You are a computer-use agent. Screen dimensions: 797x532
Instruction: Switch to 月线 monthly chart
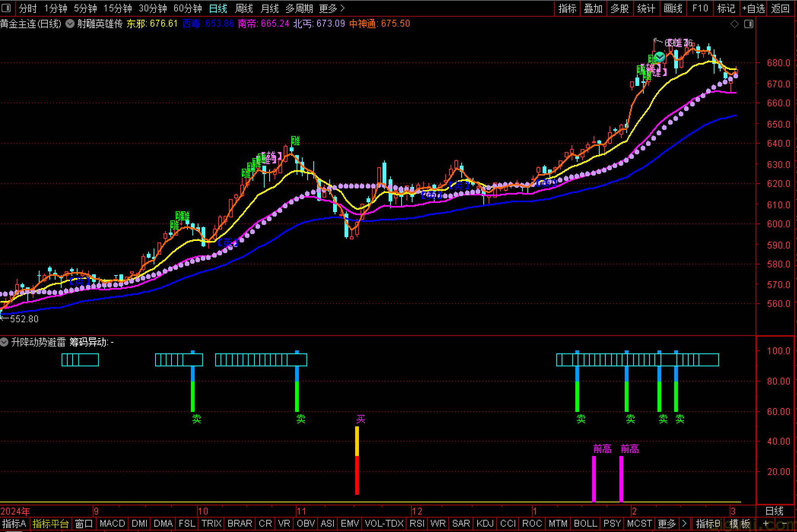pyautogui.click(x=270, y=8)
